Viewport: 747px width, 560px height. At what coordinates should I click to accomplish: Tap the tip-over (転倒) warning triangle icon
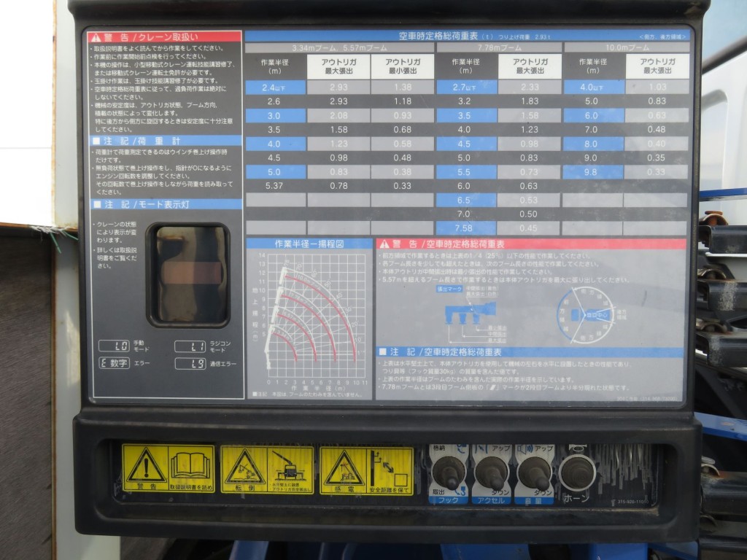point(244,467)
